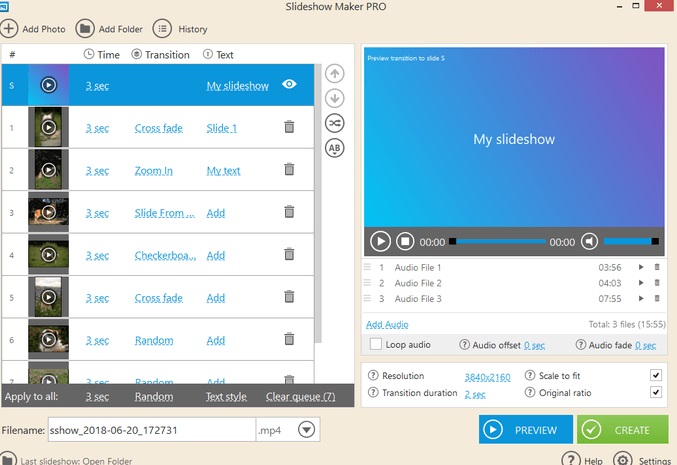Viewport: 677px width, 465px height.
Task: Toggle title slide visibility eye icon
Action: (x=289, y=85)
